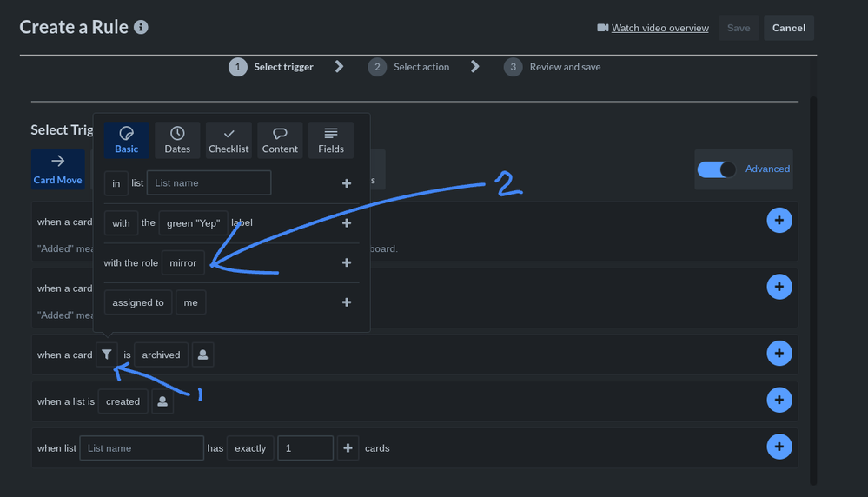
Task: Add the second 'when a card' trigger
Action: coord(779,287)
